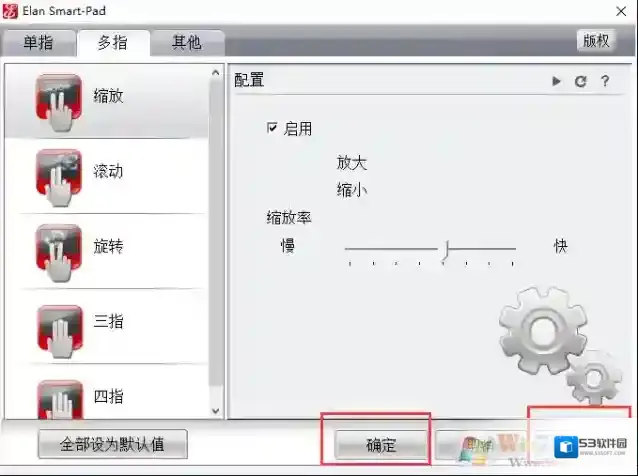Click 全部设为默认值 button
The height and width of the screenshot is (476, 638).
(113, 444)
